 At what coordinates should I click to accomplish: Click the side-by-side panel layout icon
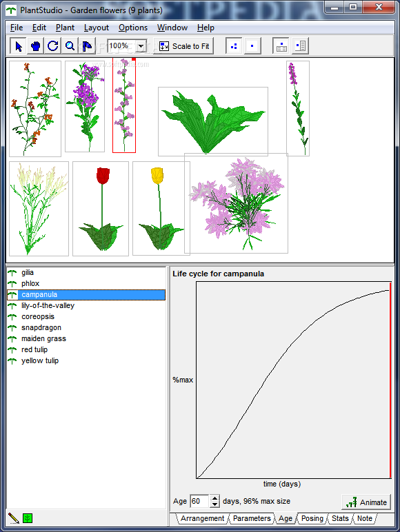coord(300,45)
